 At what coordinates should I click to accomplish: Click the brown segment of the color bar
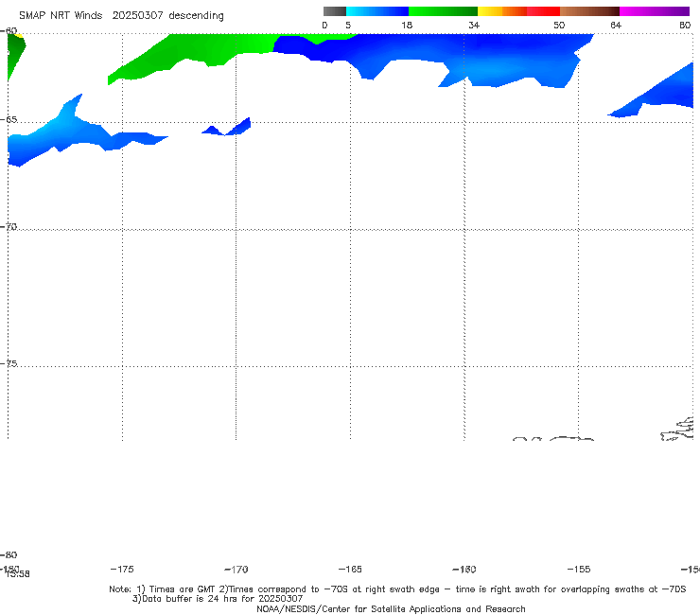click(589, 11)
